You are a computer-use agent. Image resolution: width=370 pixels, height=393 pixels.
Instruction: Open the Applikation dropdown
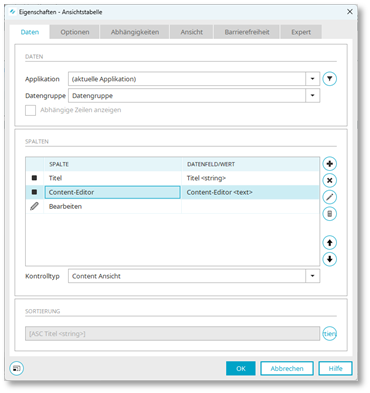tap(312, 79)
